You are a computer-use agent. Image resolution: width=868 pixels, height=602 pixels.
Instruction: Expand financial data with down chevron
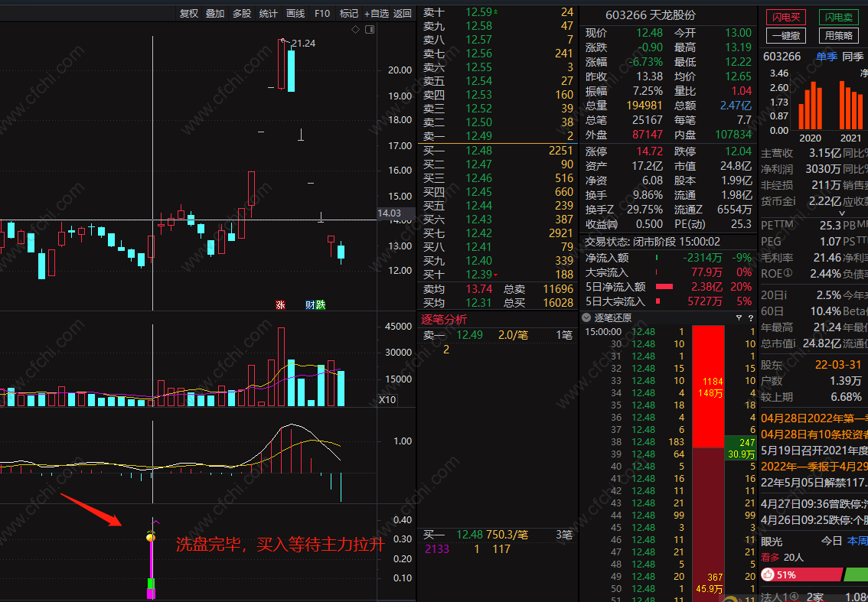[843, 213]
